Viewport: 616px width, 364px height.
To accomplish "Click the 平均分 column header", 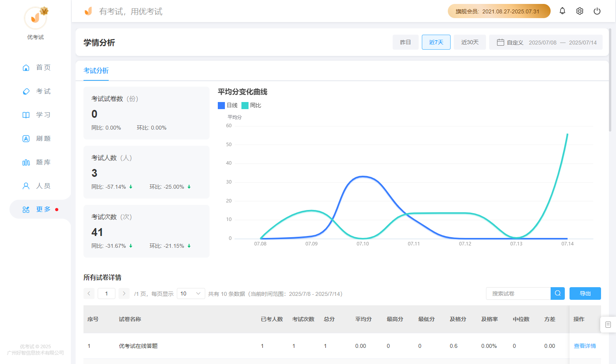I will 364,319.
